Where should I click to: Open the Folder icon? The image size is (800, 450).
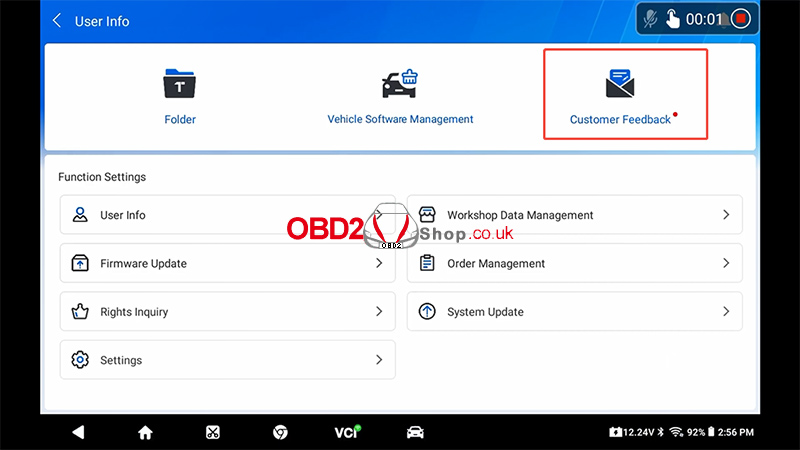tap(180, 84)
